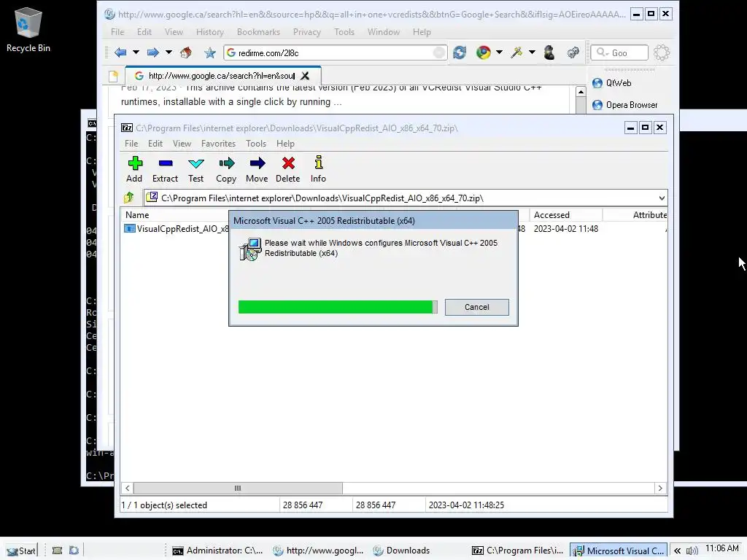
Task: Click the magic wand tool icon
Action: click(x=516, y=52)
